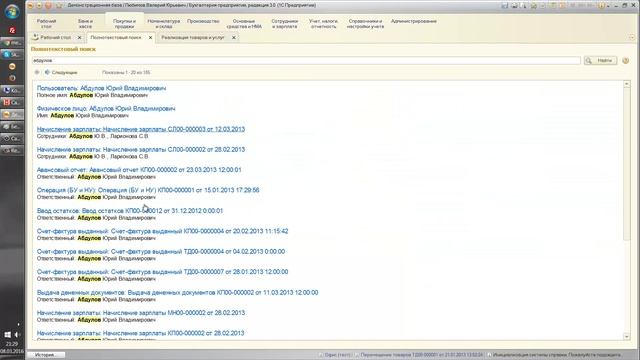The width and height of the screenshot is (640, 360).
Task: Open Начисление зарплаты МН00-000002 link
Action: pos(141,313)
